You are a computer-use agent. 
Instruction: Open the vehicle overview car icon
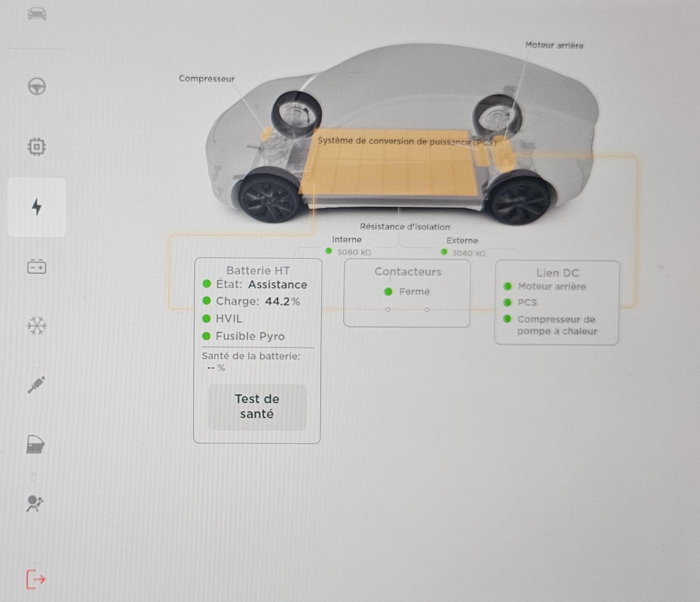37,14
